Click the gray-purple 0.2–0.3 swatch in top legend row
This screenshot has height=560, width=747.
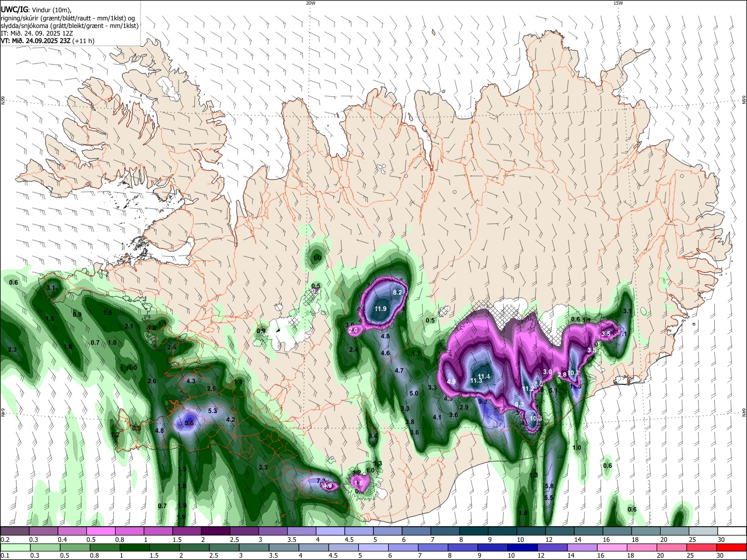15,531
